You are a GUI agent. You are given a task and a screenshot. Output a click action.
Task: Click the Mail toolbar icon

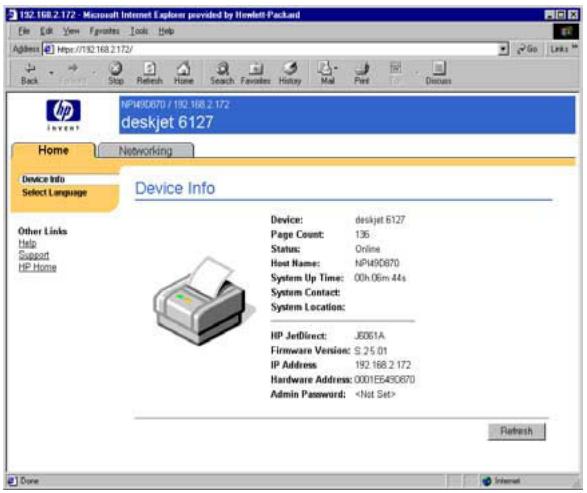tap(326, 68)
